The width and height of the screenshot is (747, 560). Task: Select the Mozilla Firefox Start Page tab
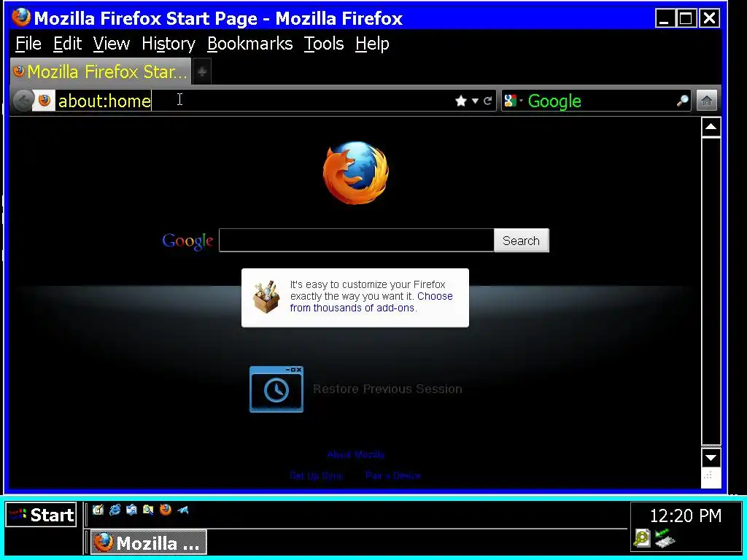[101, 72]
